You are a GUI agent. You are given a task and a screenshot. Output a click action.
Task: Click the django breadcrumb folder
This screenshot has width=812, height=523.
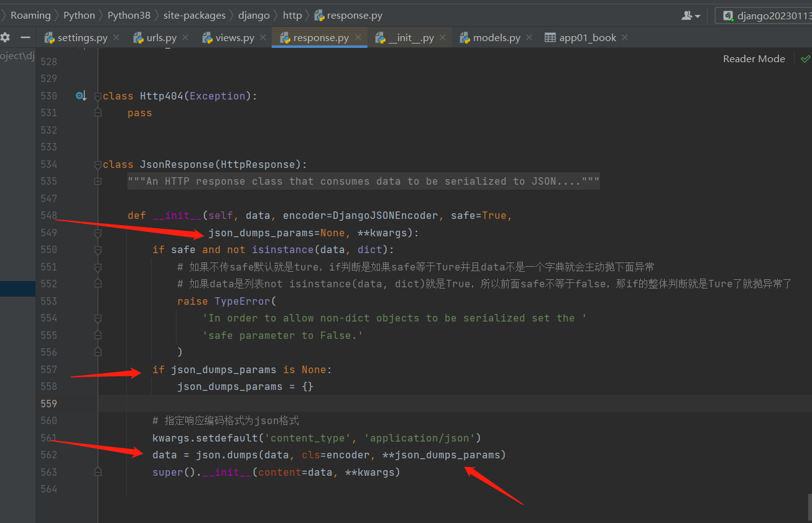pyautogui.click(x=254, y=16)
